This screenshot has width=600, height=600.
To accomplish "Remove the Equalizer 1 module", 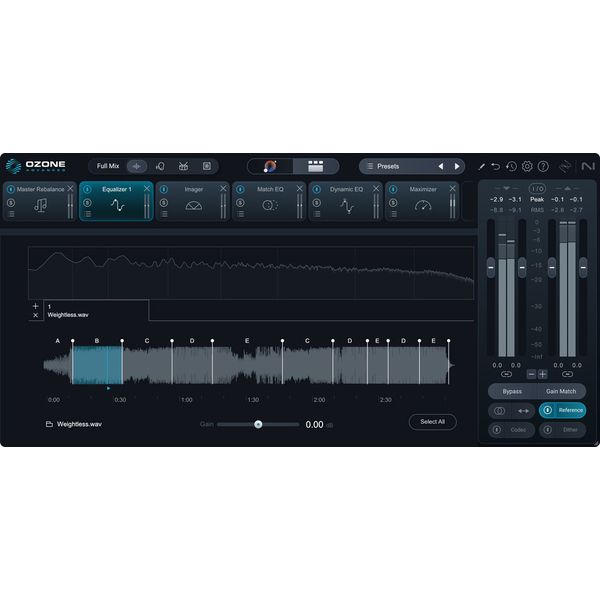I will pyautogui.click(x=147, y=188).
